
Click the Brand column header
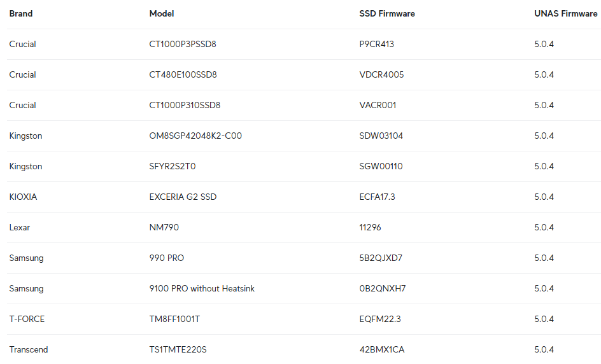(x=21, y=13)
